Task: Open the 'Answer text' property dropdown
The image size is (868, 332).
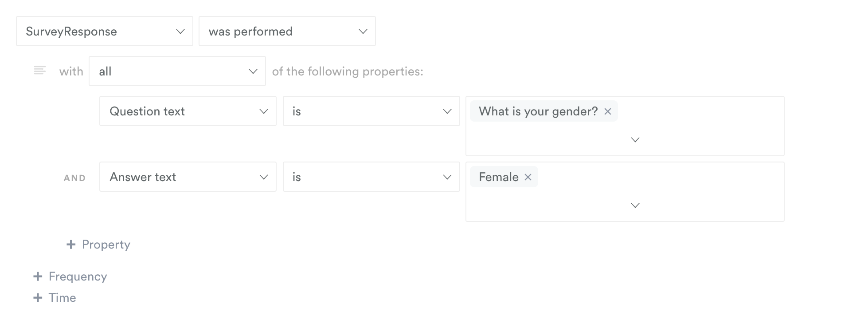Action: coord(188,177)
